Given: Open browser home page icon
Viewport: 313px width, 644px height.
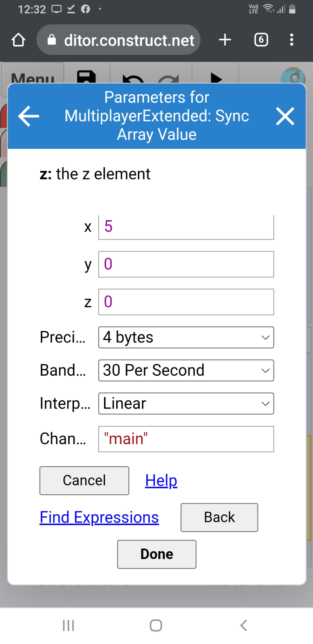Looking at the screenshot, I should click(x=18, y=40).
